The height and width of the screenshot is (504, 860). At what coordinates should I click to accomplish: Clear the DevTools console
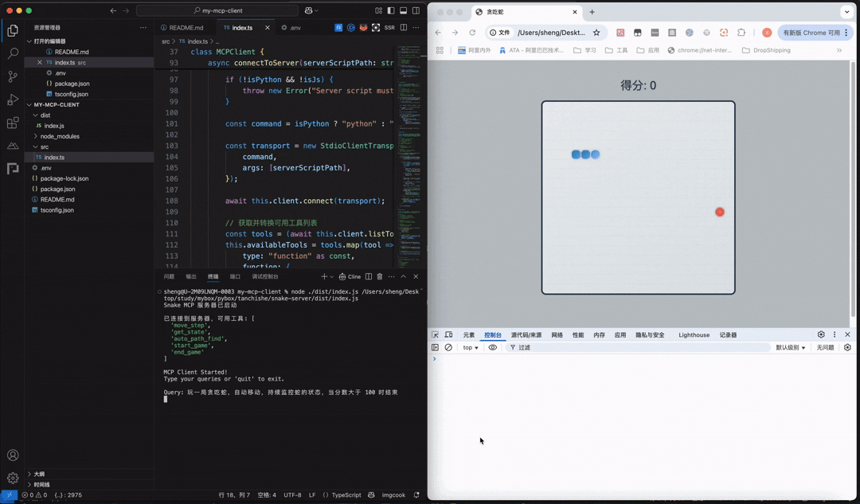(448, 348)
